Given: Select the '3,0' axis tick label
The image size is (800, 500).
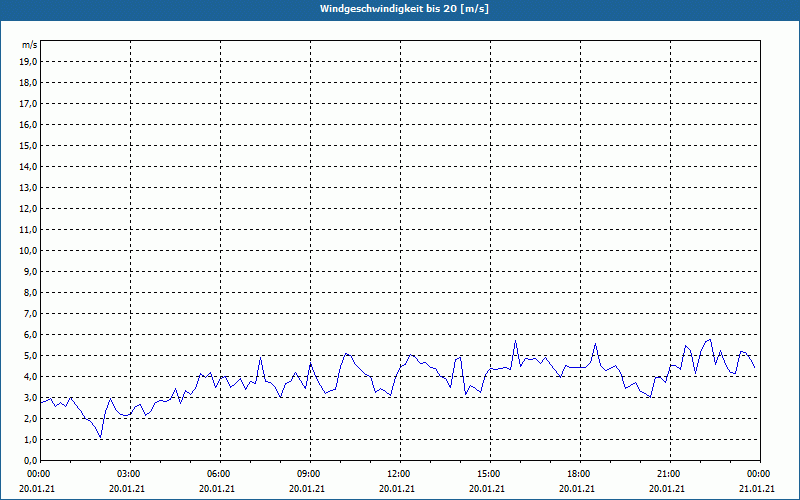Looking at the screenshot, I should (x=31, y=397).
